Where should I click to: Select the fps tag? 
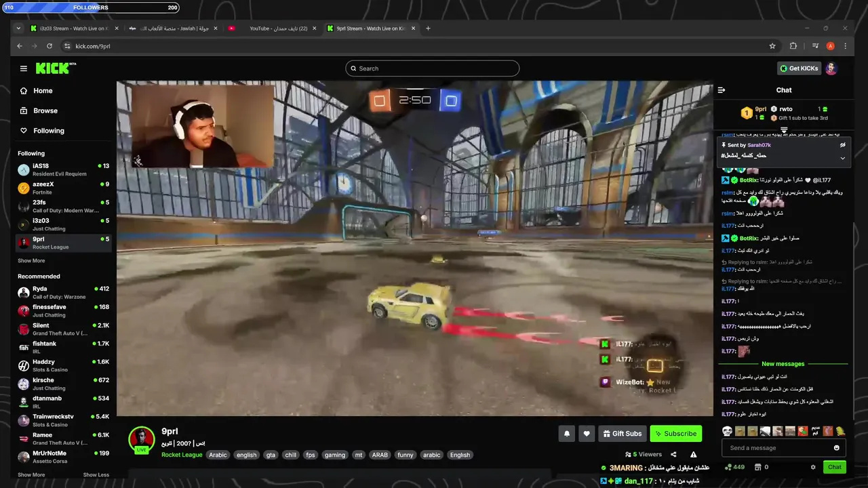(x=311, y=455)
